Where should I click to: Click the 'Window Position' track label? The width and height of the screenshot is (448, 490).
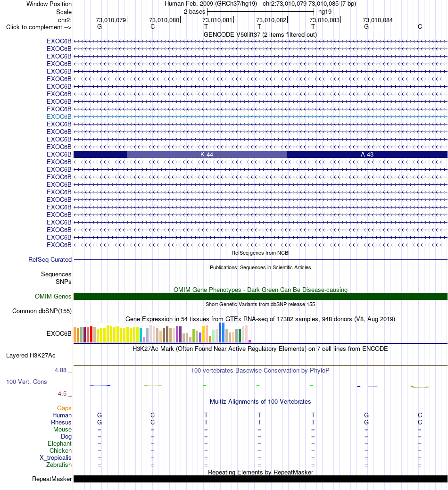click(x=49, y=4)
